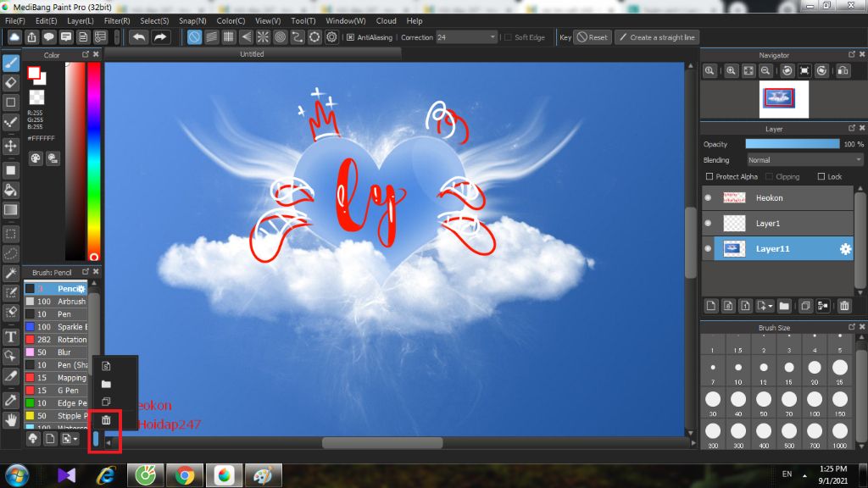Enable circle snap guide

click(280, 37)
